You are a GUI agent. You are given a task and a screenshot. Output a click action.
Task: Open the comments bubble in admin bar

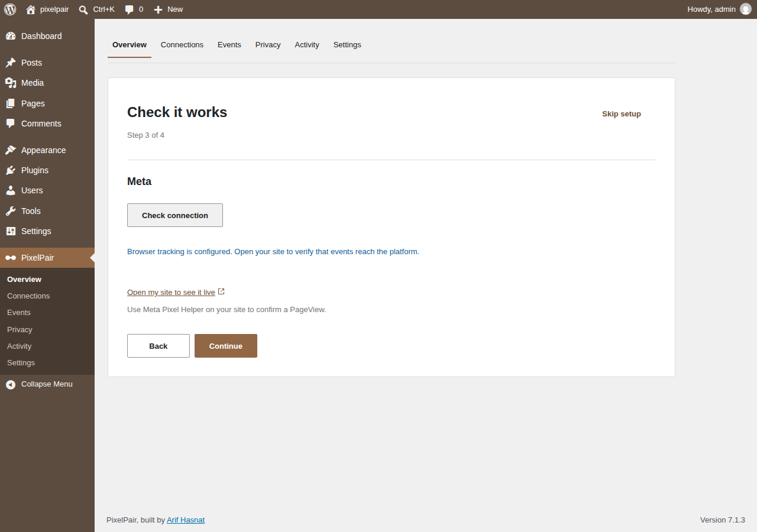pos(130,9)
